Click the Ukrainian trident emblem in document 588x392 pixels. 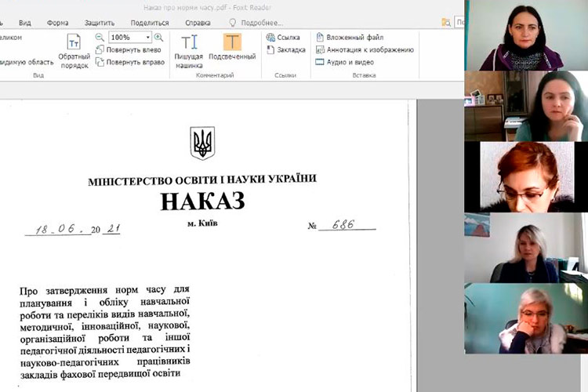(x=202, y=143)
